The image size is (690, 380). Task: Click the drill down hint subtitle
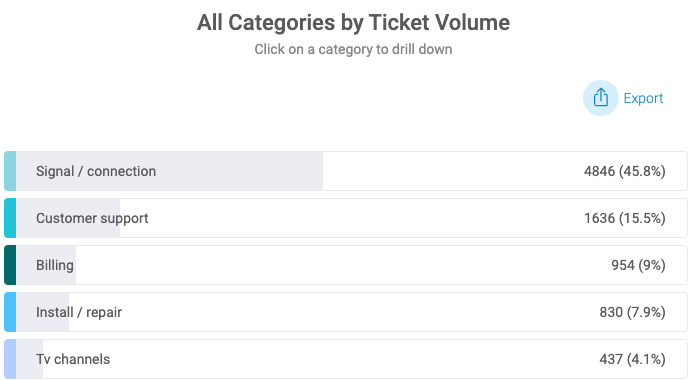tap(353, 49)
